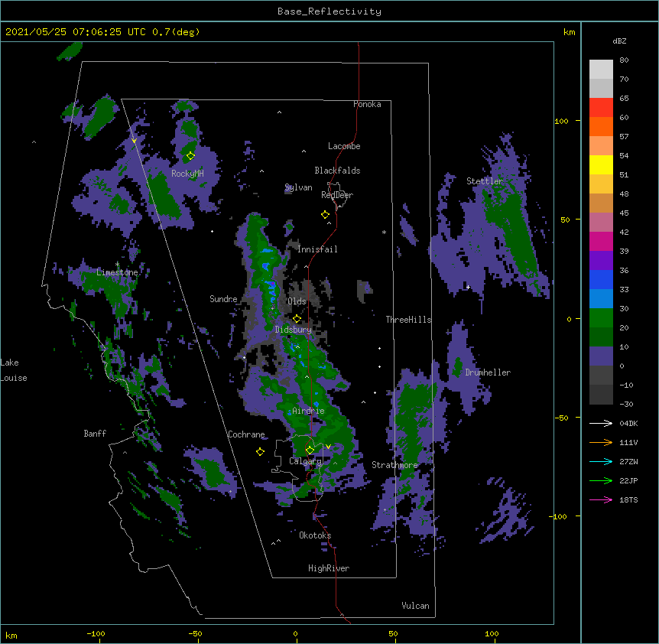Image resolution: width=659 pixels, height=644 pixels.
Task: Select yellow diamond marker above RockyMH
Action: point(191,156)
